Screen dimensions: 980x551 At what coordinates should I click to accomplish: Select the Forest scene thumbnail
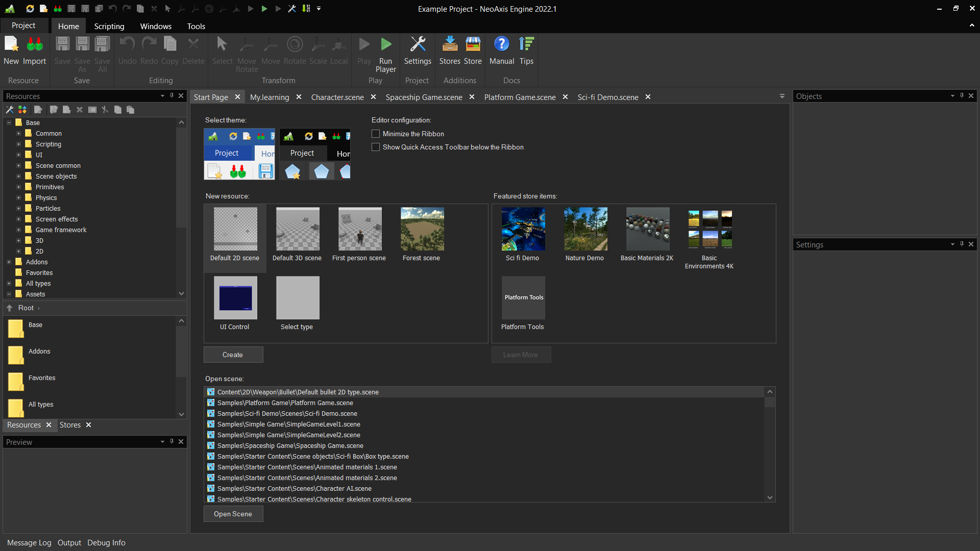(422, 229)
